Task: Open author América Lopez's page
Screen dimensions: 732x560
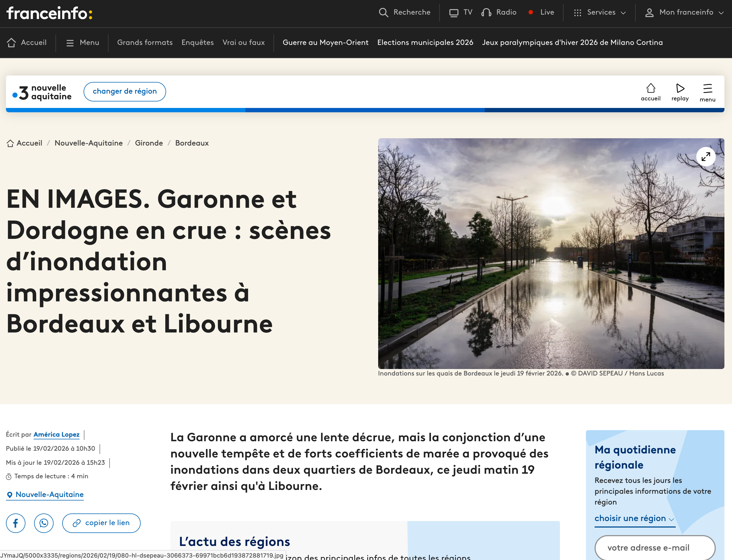Action: pyautogui.click(x=56, y=434)
